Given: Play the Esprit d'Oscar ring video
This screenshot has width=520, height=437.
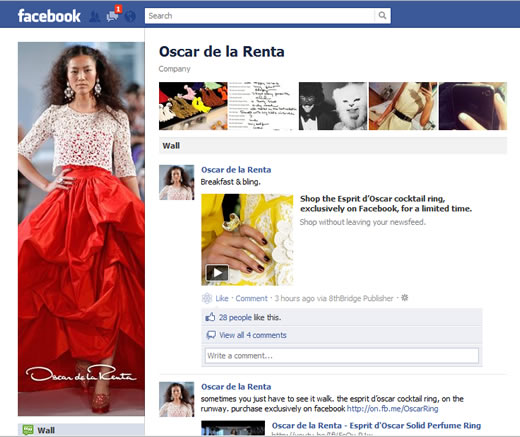Looking at the screenshot, I should pyautogui.click(x=217, y=273).
